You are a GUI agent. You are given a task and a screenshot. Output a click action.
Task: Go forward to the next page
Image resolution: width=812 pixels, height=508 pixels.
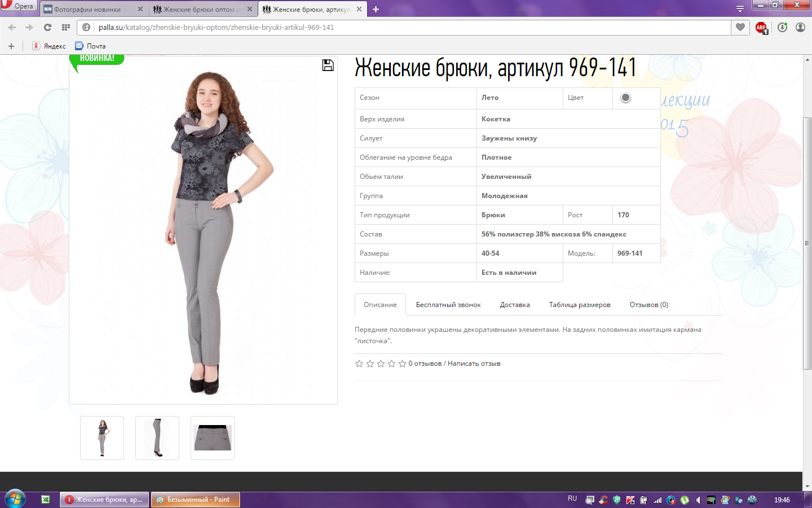[29, 27]
